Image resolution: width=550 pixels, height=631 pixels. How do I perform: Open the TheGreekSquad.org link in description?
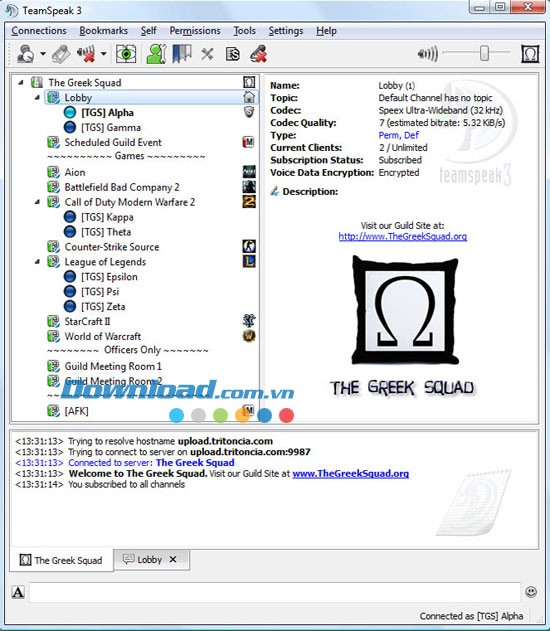pos(403,237)
